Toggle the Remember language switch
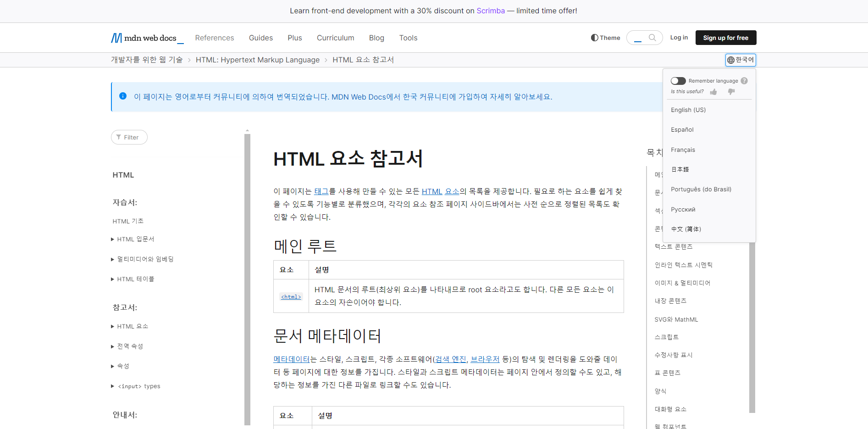Screen dimensions: 868x429 pos(678,81)
